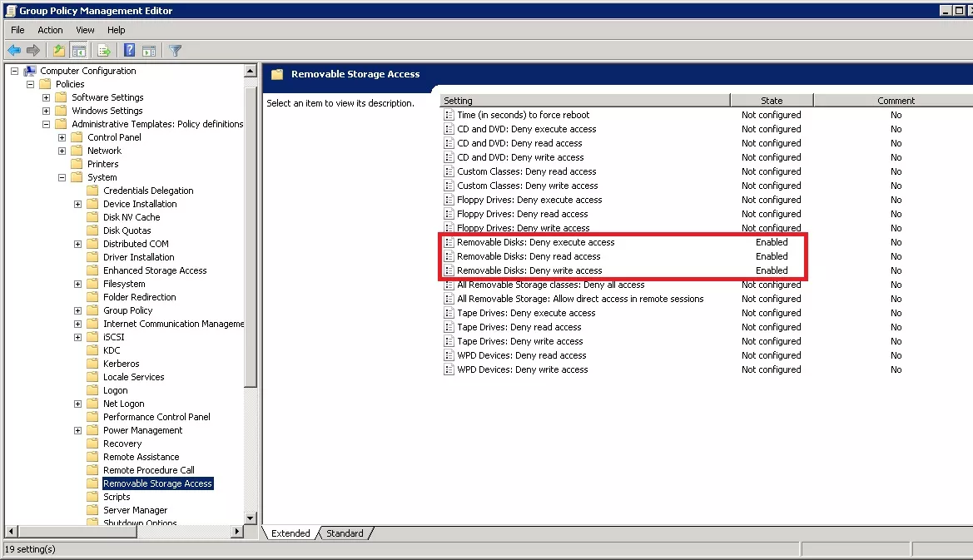
Task: Open Help using the question mark icon
Action: click(x=129, y=50)
